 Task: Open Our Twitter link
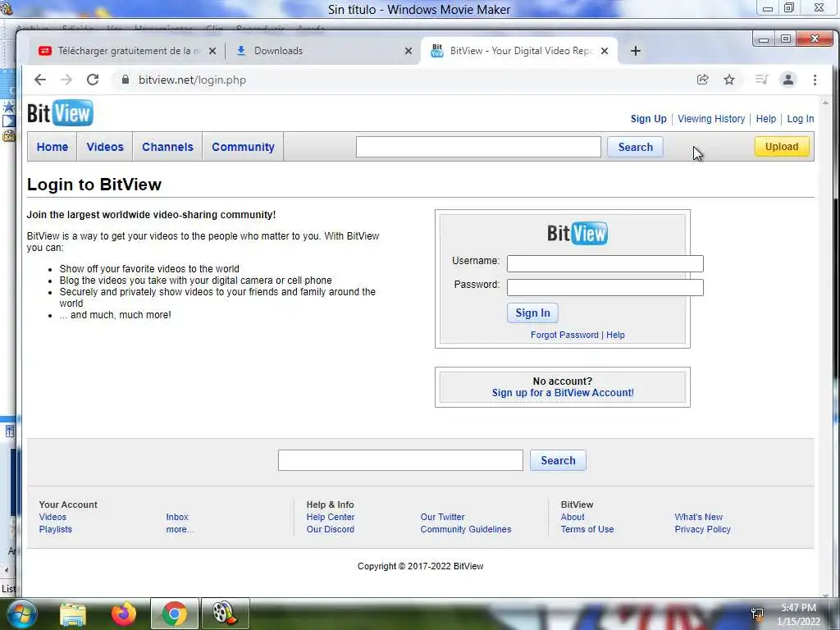(442, 517)
